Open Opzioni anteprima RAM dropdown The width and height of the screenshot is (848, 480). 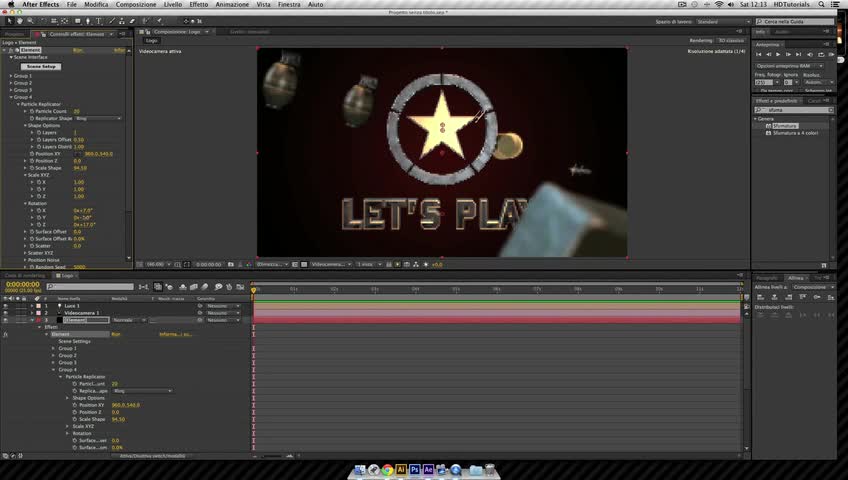[x=790, y=66]
